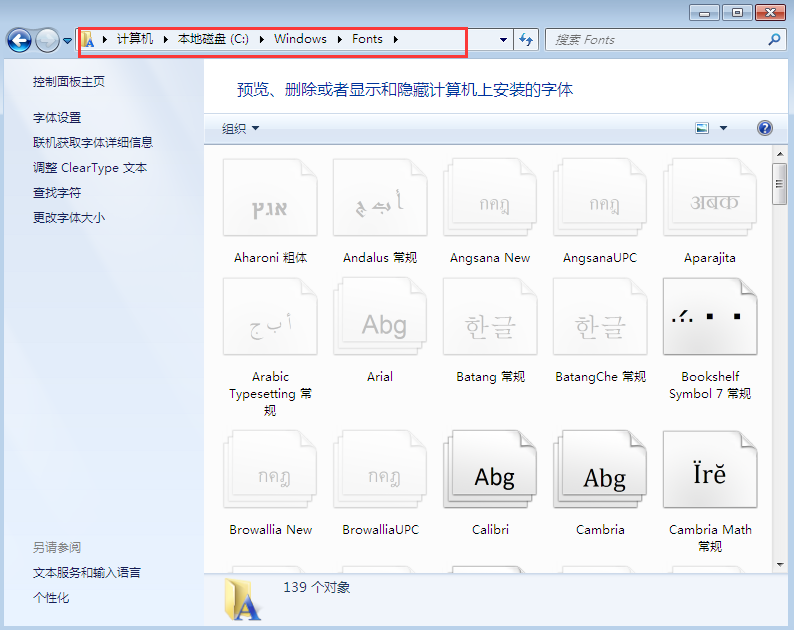794x630 pixels.
Task: Open the recent pages history dropdown arrow
Action: [x=67, y=41]
